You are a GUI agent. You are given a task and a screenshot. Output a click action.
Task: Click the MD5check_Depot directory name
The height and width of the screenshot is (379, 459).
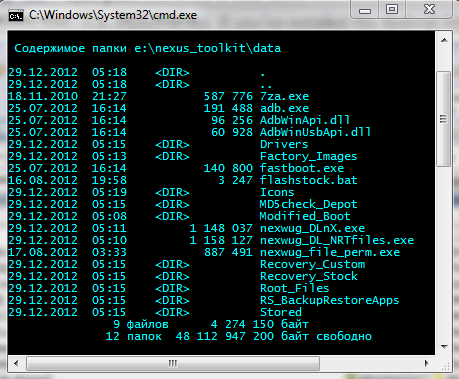[x=308, y=204]
